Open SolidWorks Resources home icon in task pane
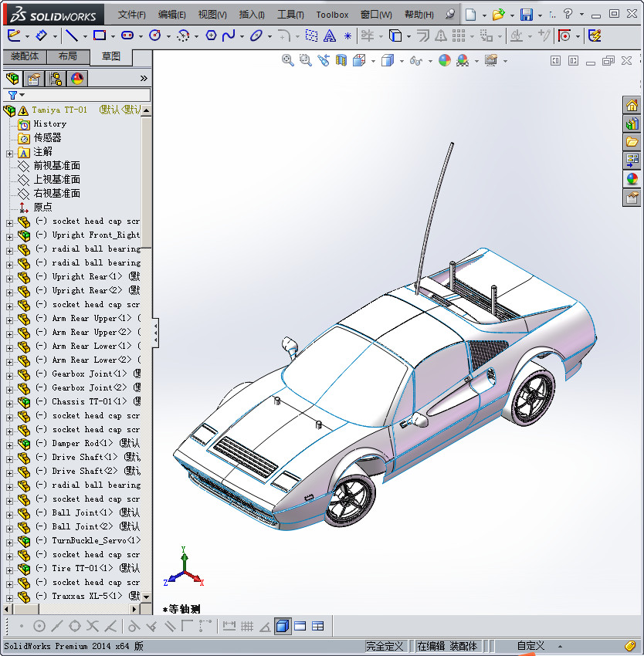 (x=632, y=106)
